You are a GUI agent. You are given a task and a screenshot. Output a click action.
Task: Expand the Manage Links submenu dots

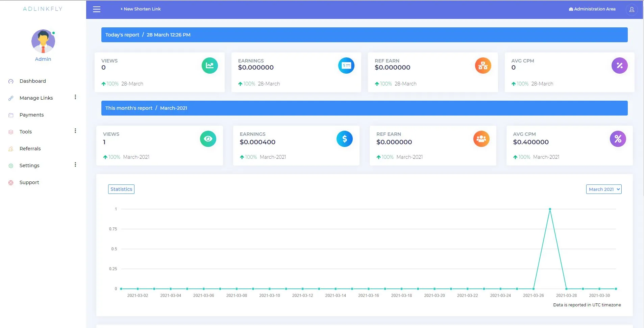pyautogui.click(x=75, y=97)
